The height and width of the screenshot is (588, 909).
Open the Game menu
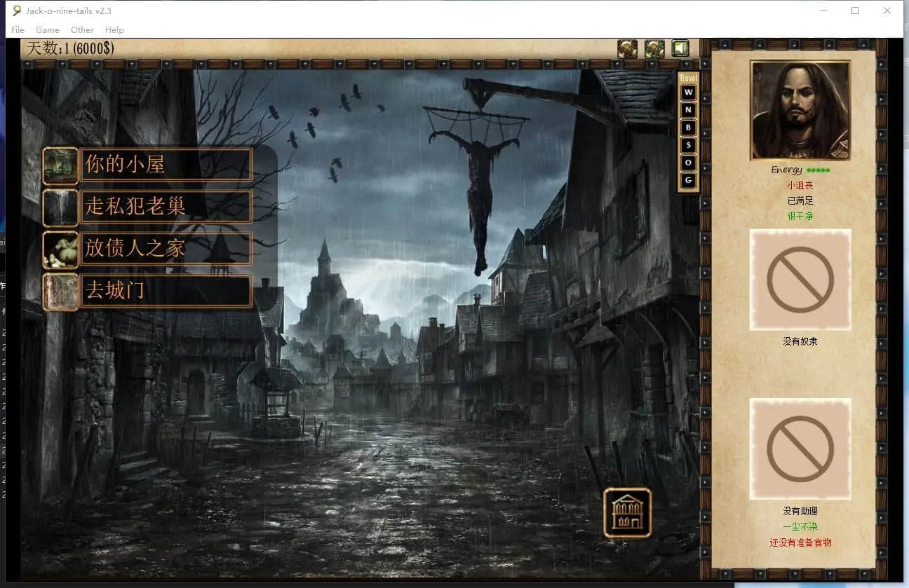pos(48,29)
